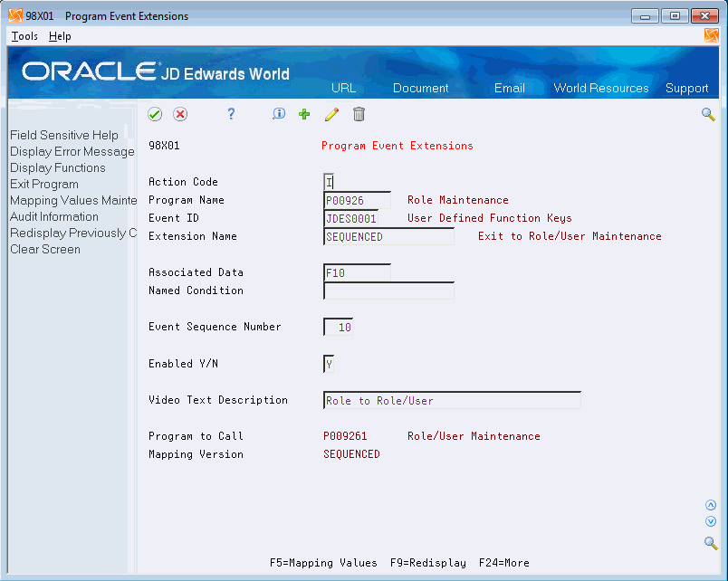Image resolution: width=728 pixels, height=581 pixels.
Task: Click the magnifier icon below the scroll arrows
Action: point(711,542)
